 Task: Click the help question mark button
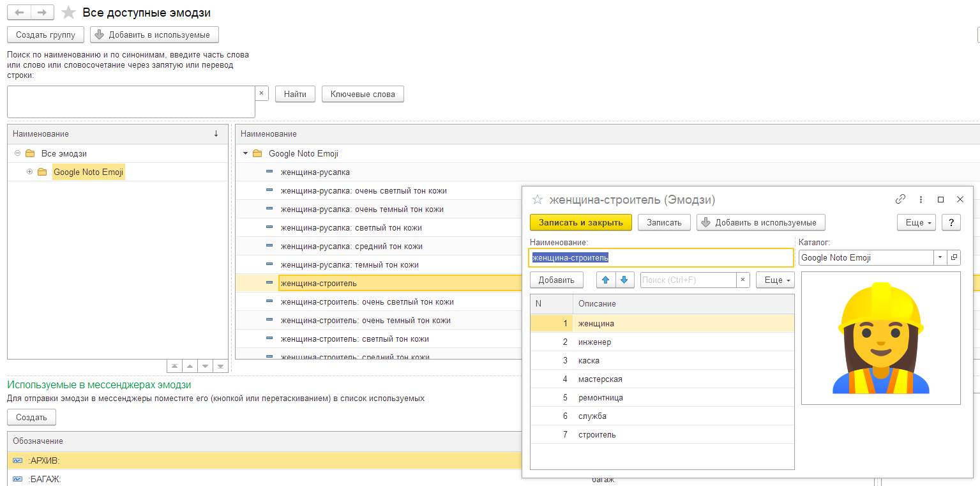point(951,222)
